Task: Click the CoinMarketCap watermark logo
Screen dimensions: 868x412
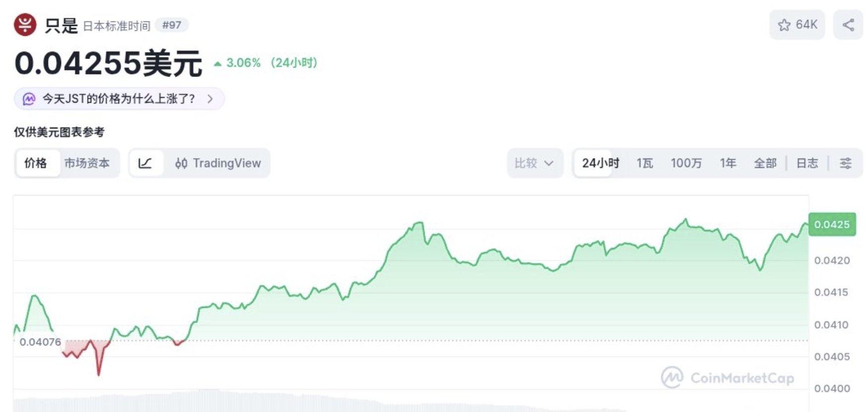Action: [x=672, y=378]
